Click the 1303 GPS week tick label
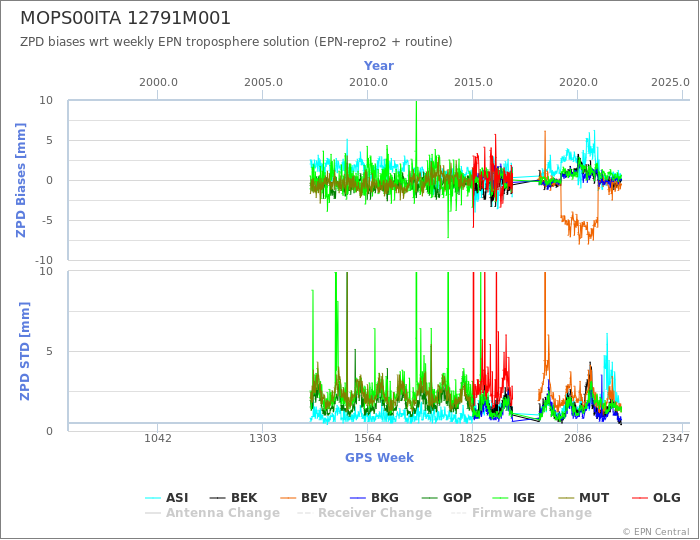The width and height of the screenshot is (700, 540). [262, 438]
